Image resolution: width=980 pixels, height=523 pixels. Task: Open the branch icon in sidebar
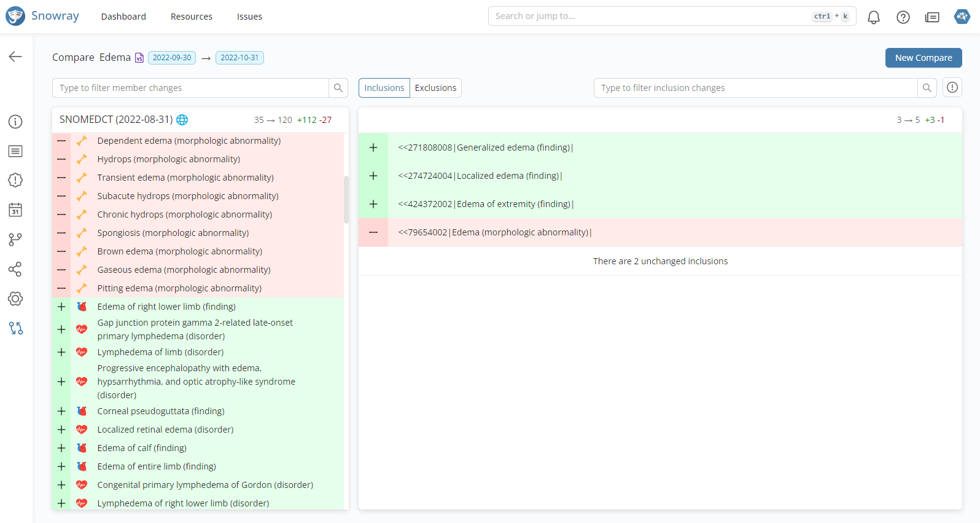pyautogui.click(x=15, y=240)
